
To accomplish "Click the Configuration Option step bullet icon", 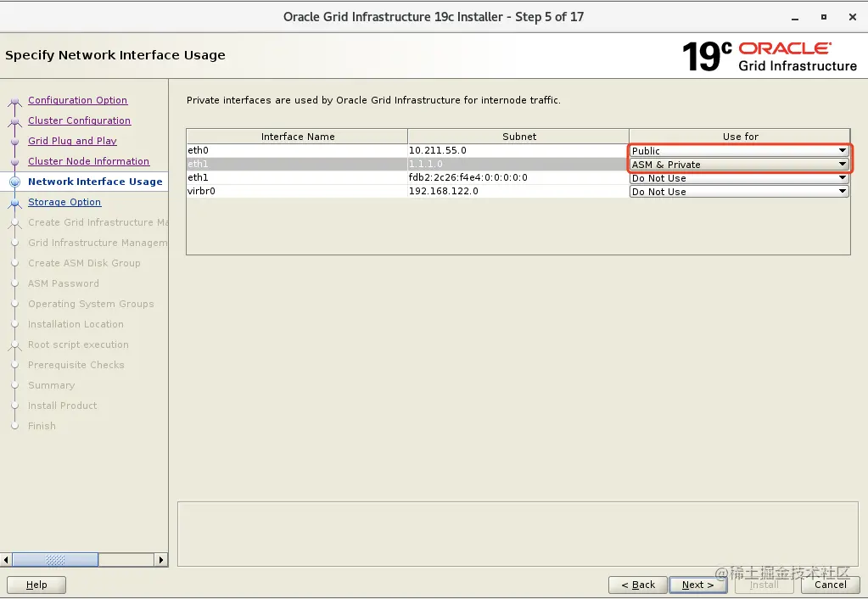I will 15,101.
